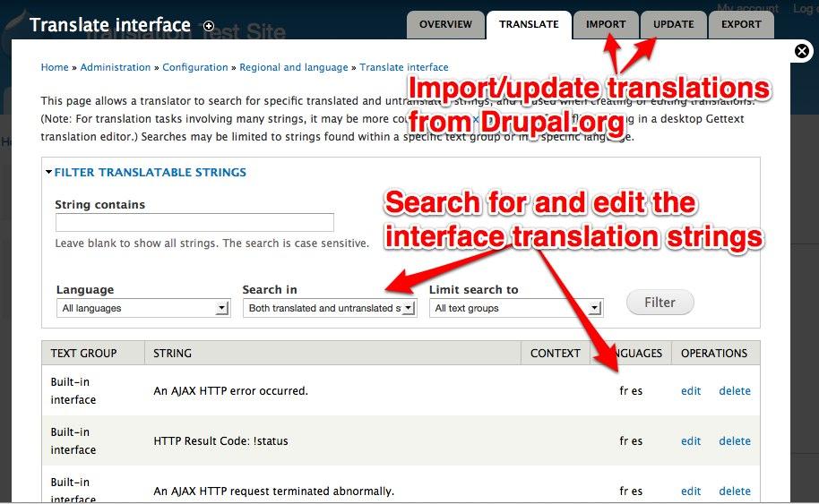819x504 pixels.
Task: Open Regional and language breadcrumb
Action: pyautogui.click(x=294, y=67)
